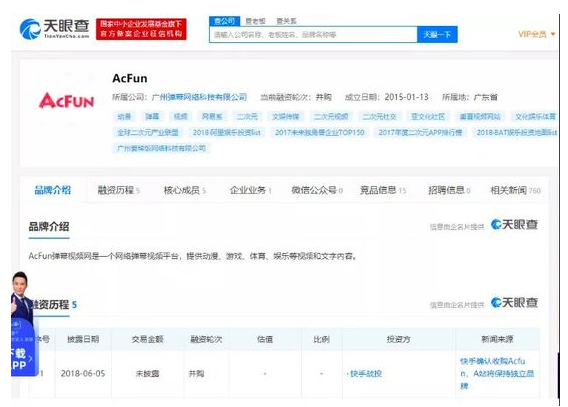This screenshot has width=568, height=407.
Task: Click the 未披露 amount cell
Action: (x=147, y=374)
